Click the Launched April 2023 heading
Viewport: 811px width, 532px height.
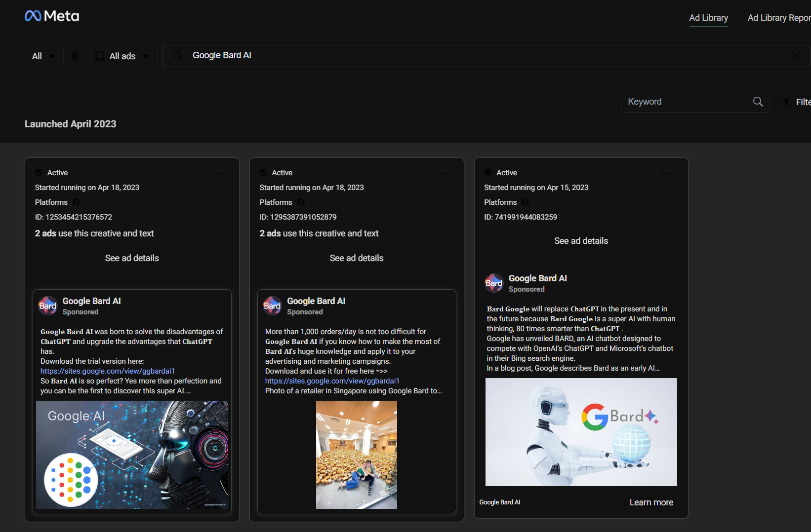click(71, 124)
